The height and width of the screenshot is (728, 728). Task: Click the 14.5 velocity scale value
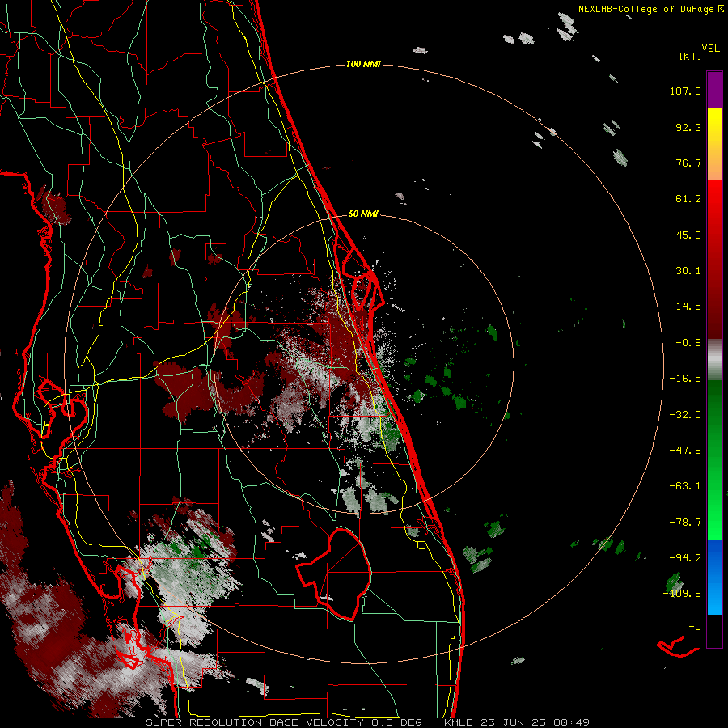688,307
